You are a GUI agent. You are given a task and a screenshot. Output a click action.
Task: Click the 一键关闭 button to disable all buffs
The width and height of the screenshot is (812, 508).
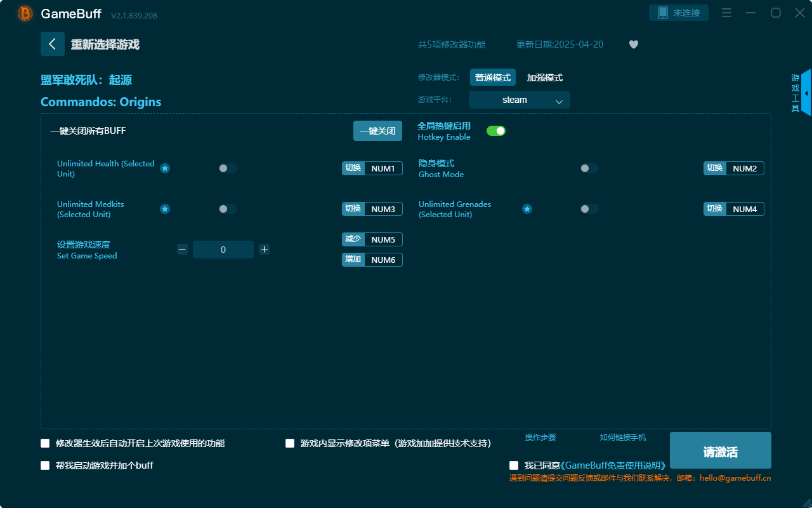click(377, 130)
